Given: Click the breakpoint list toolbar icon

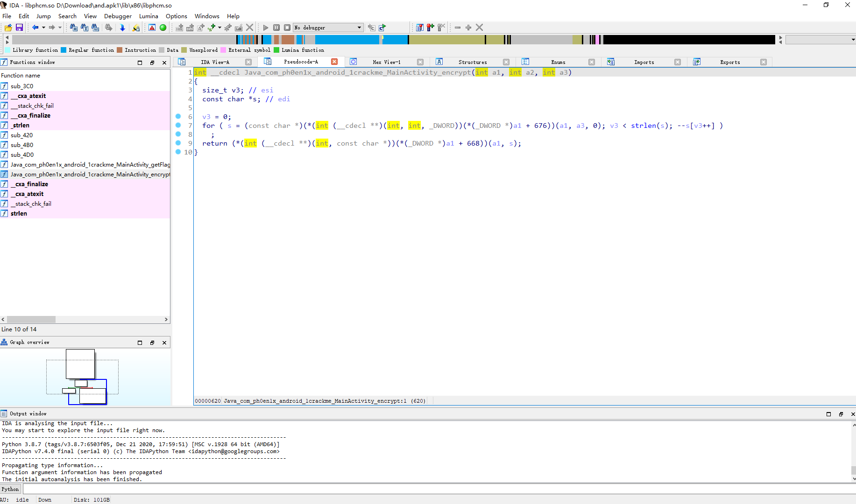Looking at the screenshot, I should pos(419,28).
